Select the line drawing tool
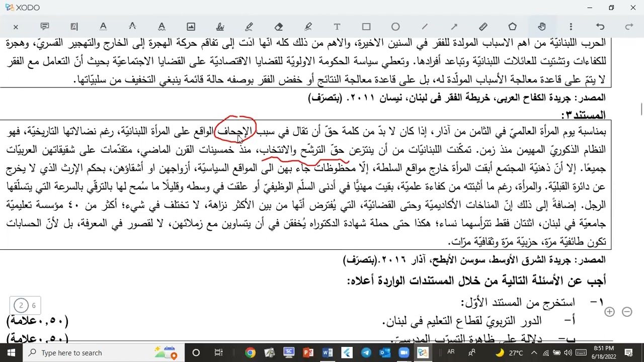Viewport: 644px width, 362px height. coord(425,27)
